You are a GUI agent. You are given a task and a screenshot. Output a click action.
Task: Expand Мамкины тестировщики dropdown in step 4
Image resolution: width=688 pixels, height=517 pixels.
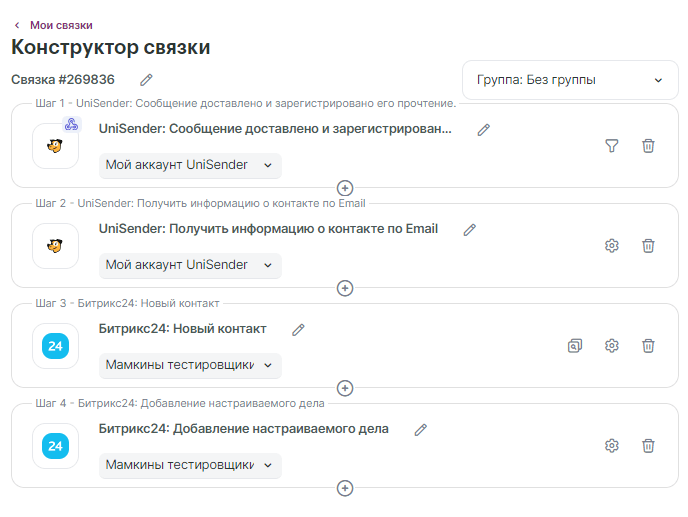coord(190,466)
